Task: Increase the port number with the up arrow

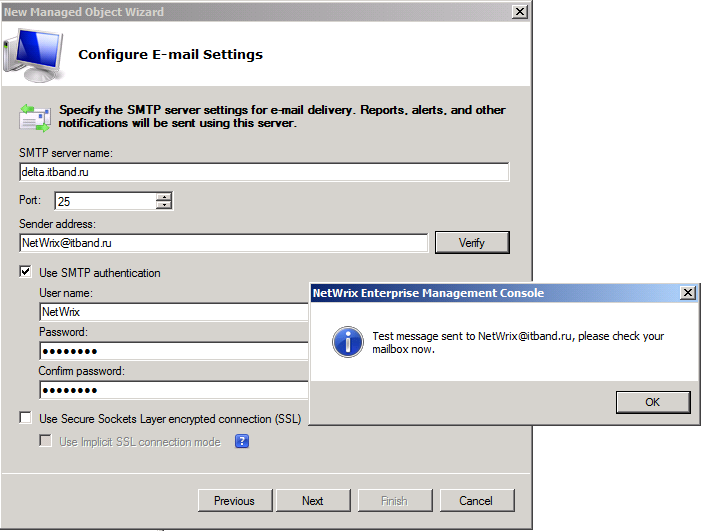Action: click(164, 197)
